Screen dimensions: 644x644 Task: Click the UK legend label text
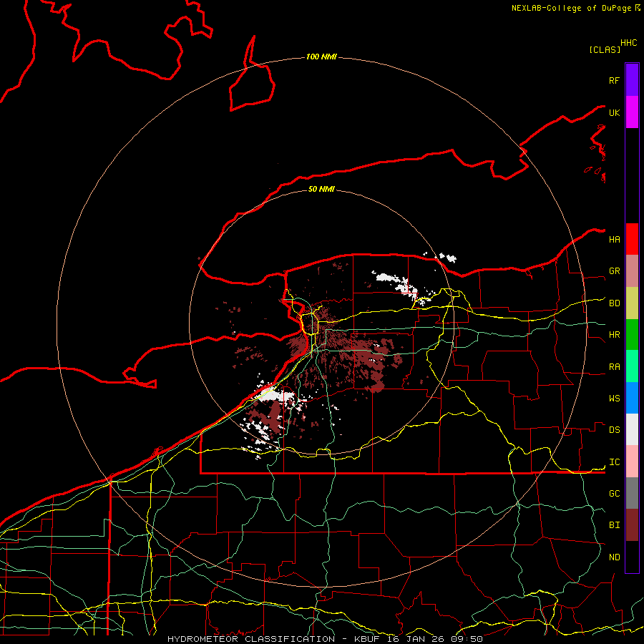coord(615,112)
